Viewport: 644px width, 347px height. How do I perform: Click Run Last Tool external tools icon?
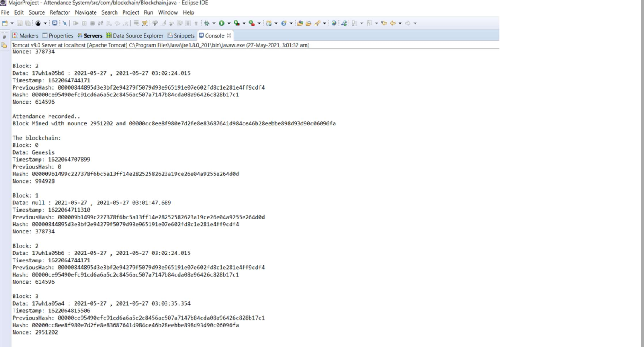point(252,23)
